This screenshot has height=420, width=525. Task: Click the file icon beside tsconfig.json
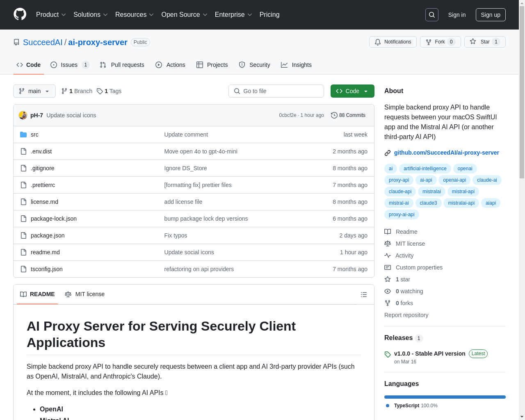[x=23, y=269]
